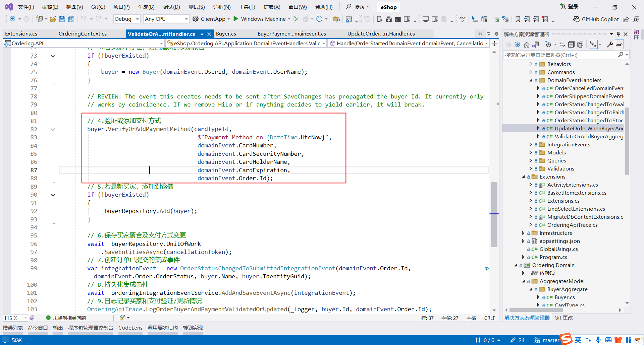Open the 调试(D) menu
This screenshot has height=345, width=644.
[x=171, y=7]
